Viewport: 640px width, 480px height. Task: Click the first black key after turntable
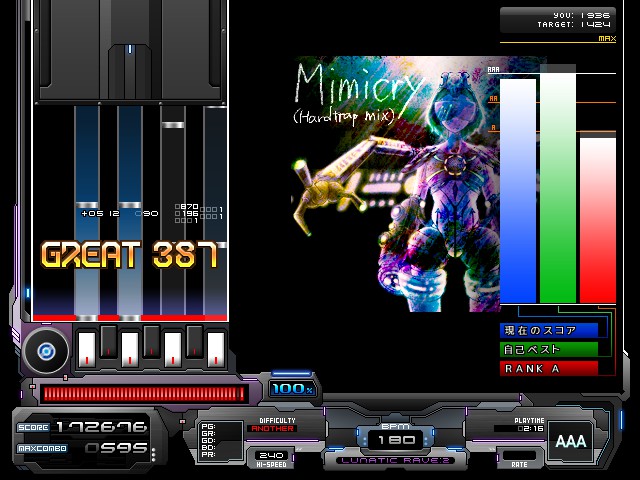pos(109,342)
